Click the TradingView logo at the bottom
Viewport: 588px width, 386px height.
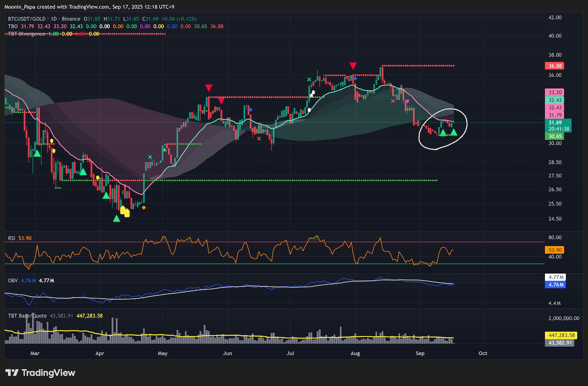40,373
